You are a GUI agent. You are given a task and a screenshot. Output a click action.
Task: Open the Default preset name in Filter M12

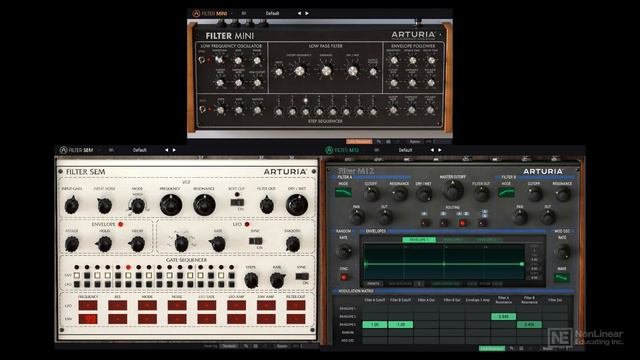[x=405, y=150]
